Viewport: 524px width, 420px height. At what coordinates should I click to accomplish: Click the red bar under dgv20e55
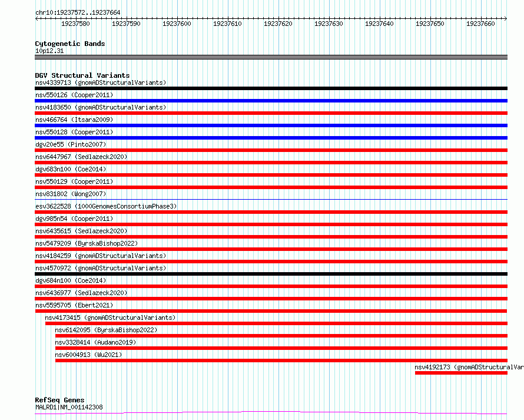pyautogui.click(x=271, y=150)
